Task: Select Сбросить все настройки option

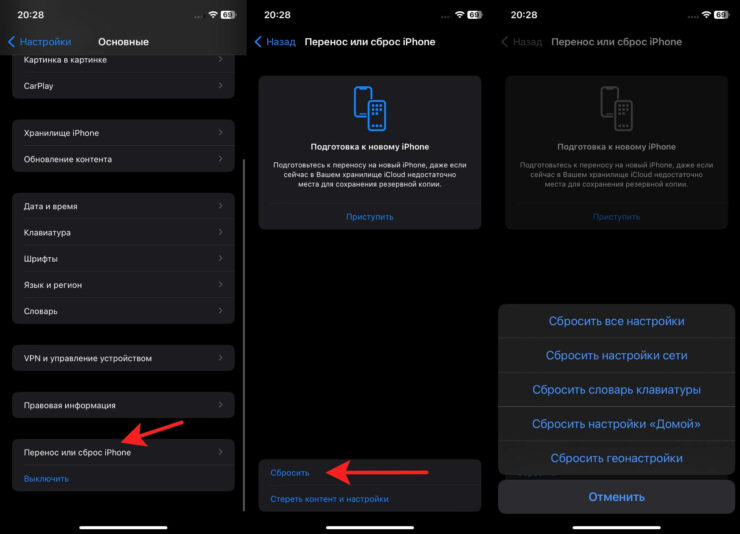Action: pyautogui.click(x=616, y=321)
